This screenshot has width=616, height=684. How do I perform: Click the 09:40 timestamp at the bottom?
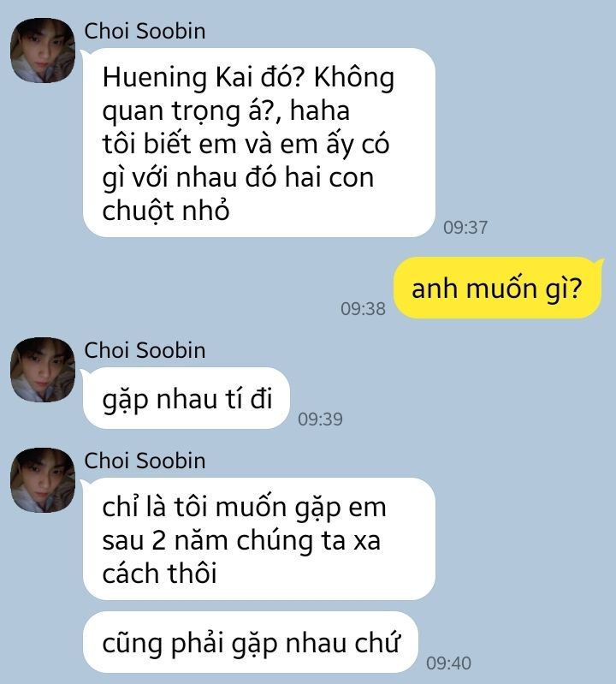[x=448, y=663]
